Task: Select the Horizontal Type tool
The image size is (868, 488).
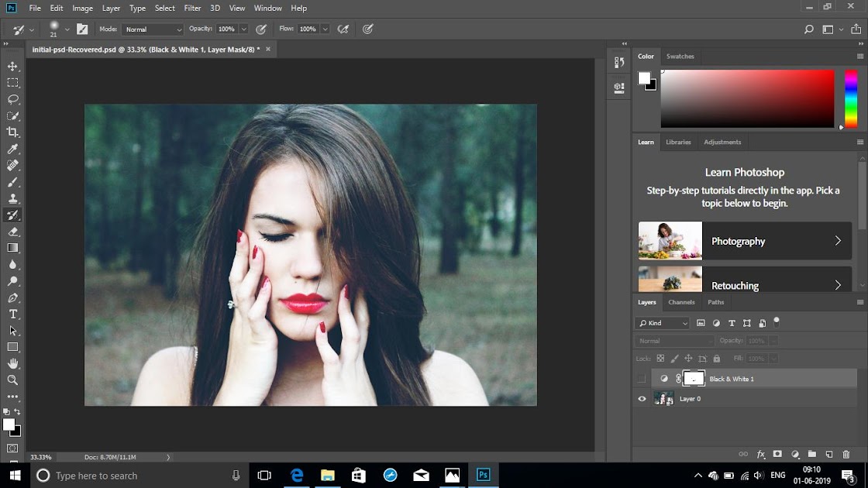Action: [12, 314]
